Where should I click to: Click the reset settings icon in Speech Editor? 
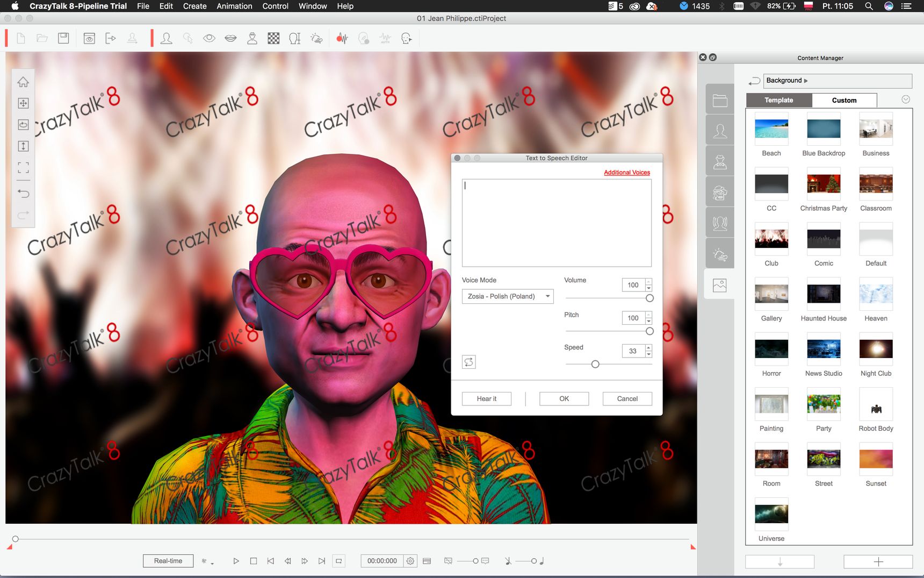tap(468, 362)
